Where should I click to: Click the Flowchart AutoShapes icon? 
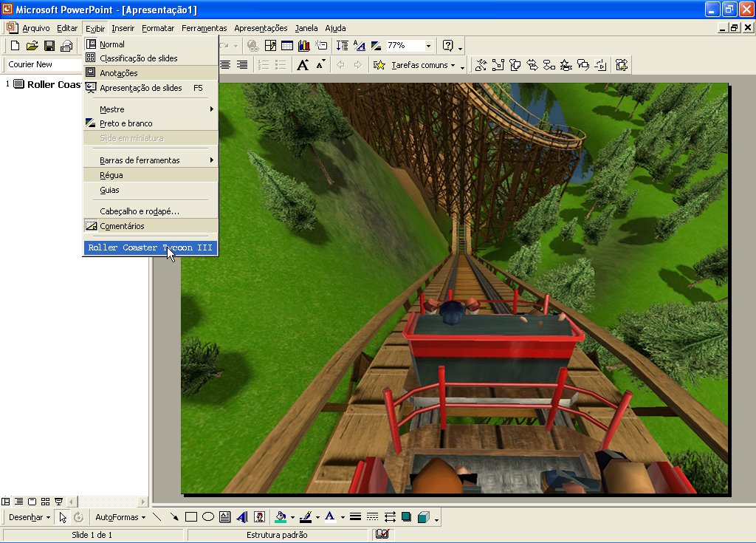(x=549, y=65)
